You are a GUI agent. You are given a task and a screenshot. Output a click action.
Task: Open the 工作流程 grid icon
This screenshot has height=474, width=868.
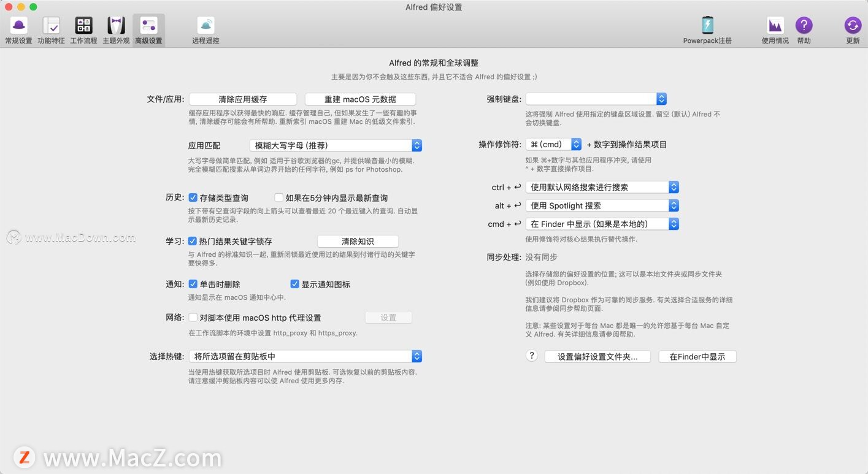83,25
